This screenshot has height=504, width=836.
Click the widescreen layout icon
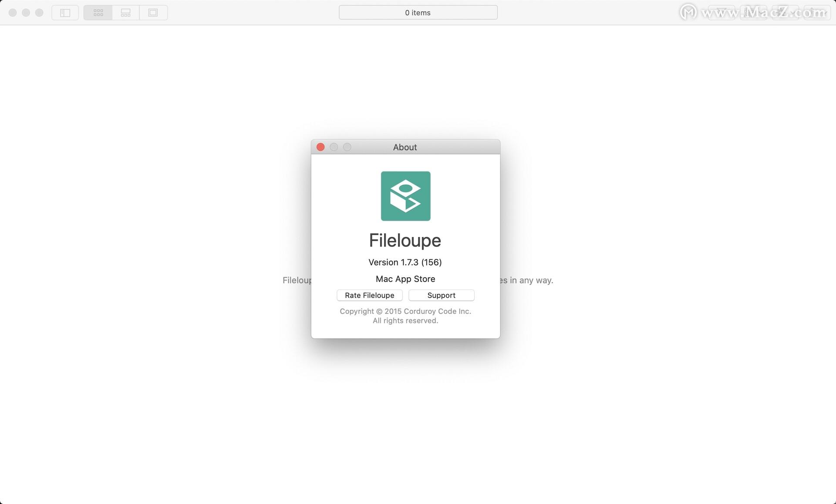(125, 11)
